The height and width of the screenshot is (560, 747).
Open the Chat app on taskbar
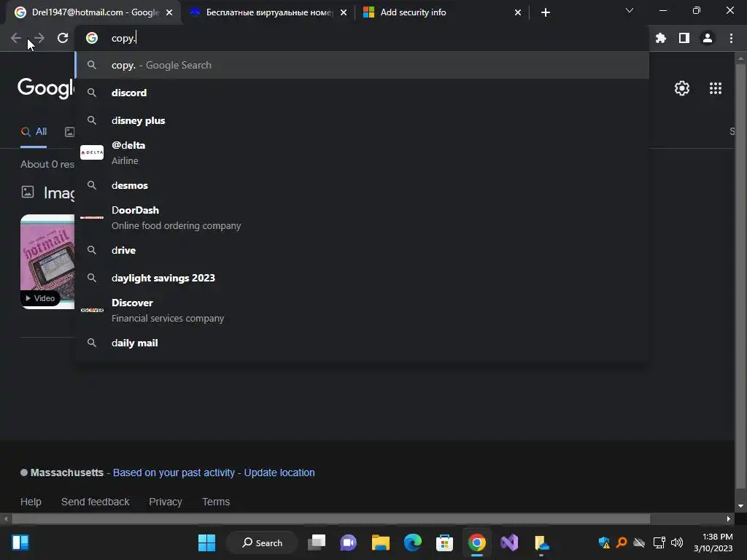click(x=348, y=542)
